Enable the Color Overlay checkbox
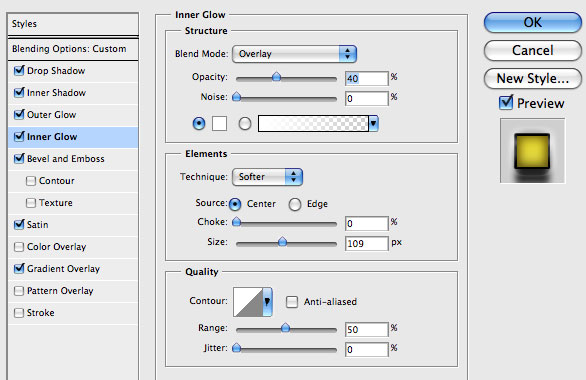The width and height of the screenshot is (586, 380). pos(18,247)
